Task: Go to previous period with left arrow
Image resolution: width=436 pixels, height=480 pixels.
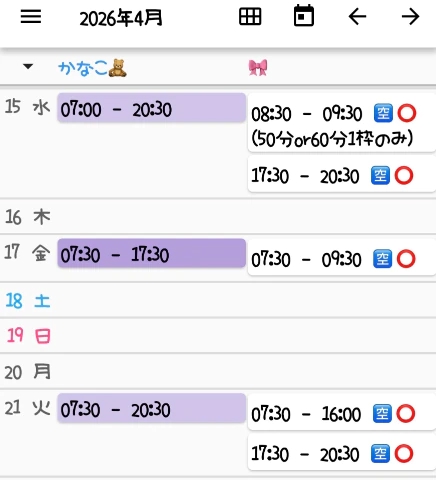Action: pos(357,17)
